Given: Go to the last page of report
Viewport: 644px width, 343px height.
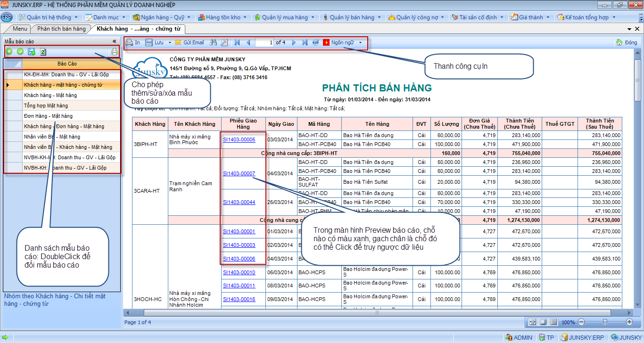Looking at the screenshot, I should pos(305,42).
